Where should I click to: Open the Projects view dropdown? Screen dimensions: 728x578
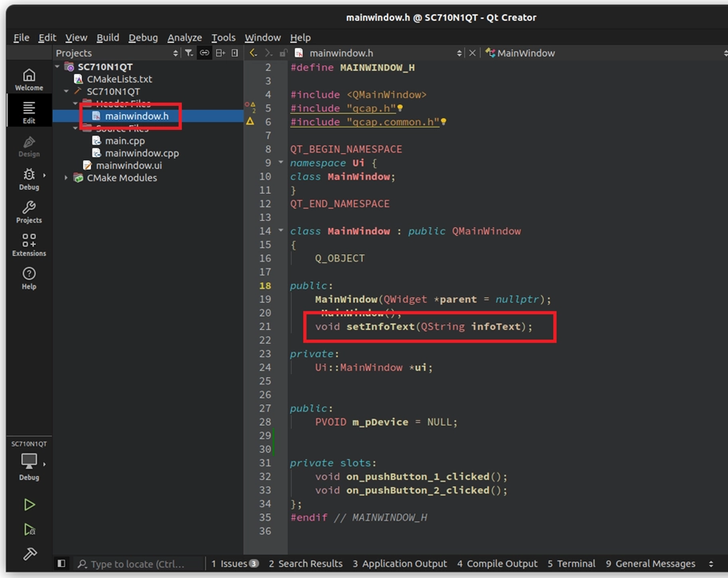116,53
